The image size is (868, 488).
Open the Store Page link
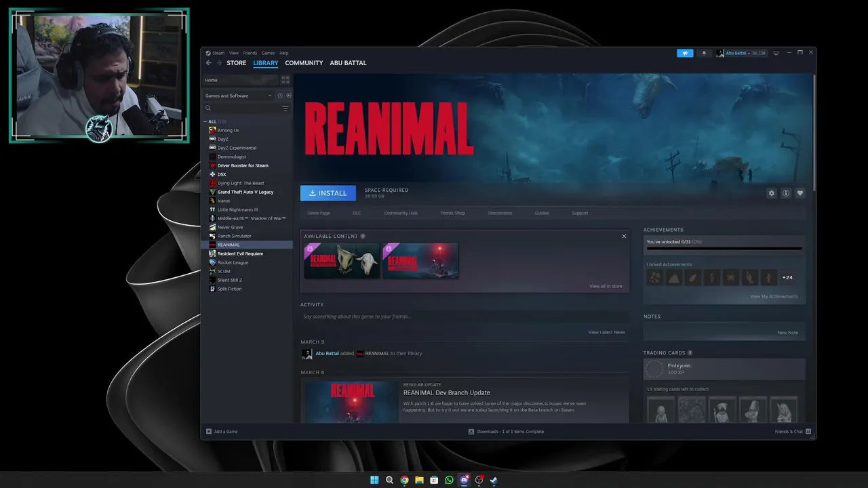[x=319, y=213]
